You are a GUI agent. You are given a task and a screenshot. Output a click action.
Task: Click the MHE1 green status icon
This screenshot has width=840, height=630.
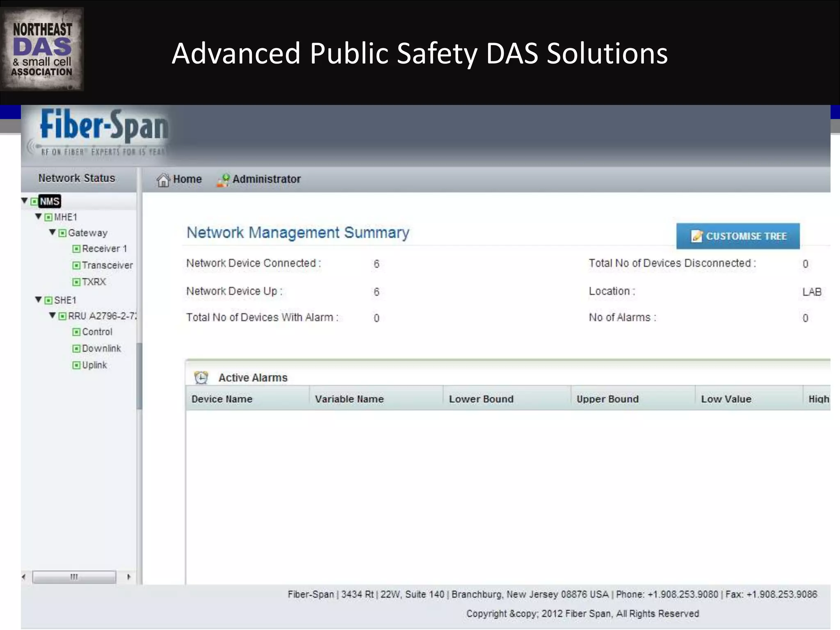pyautogui.click(x=48, y=217)
